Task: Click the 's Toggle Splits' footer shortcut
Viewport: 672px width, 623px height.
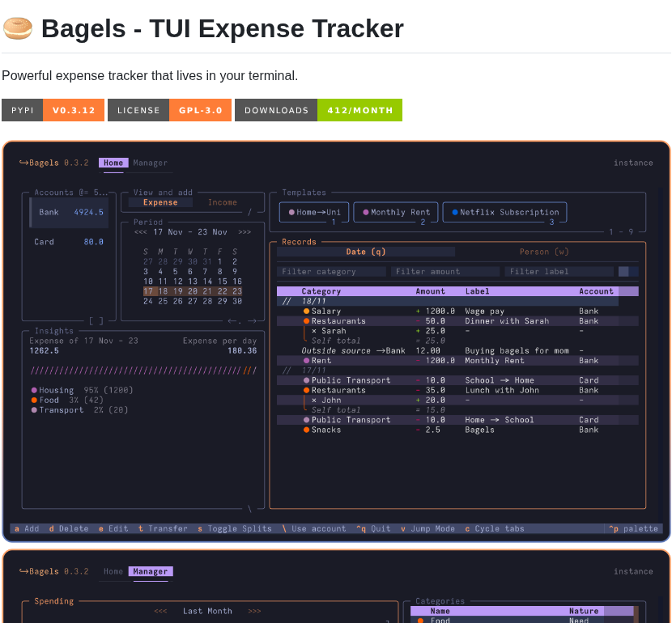Action: pyautogui.click(x=235, y=529)
